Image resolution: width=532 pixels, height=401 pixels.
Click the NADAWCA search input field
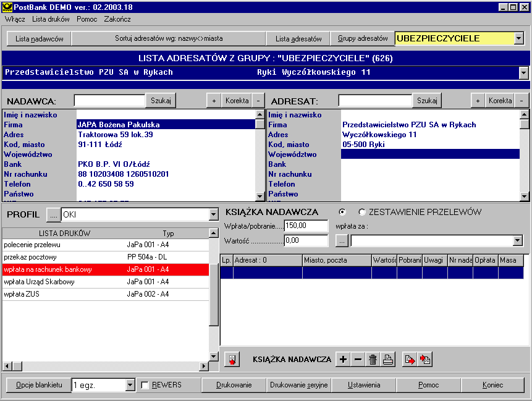[109, 101]
